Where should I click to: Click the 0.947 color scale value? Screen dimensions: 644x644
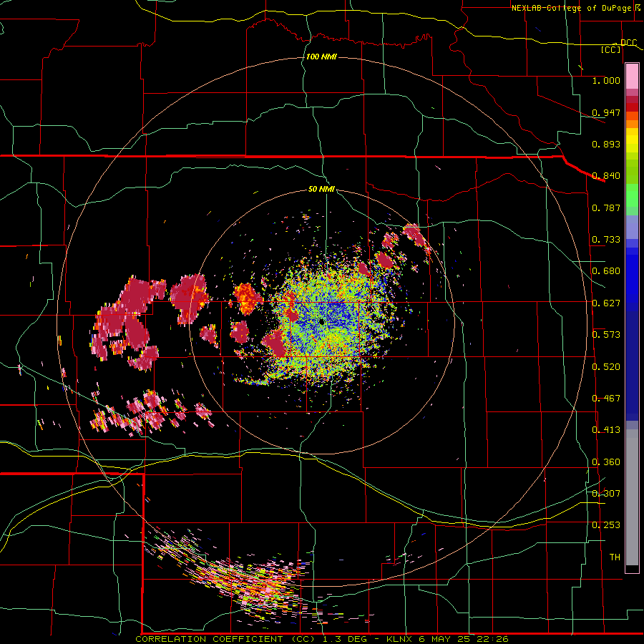click(606, 112)
